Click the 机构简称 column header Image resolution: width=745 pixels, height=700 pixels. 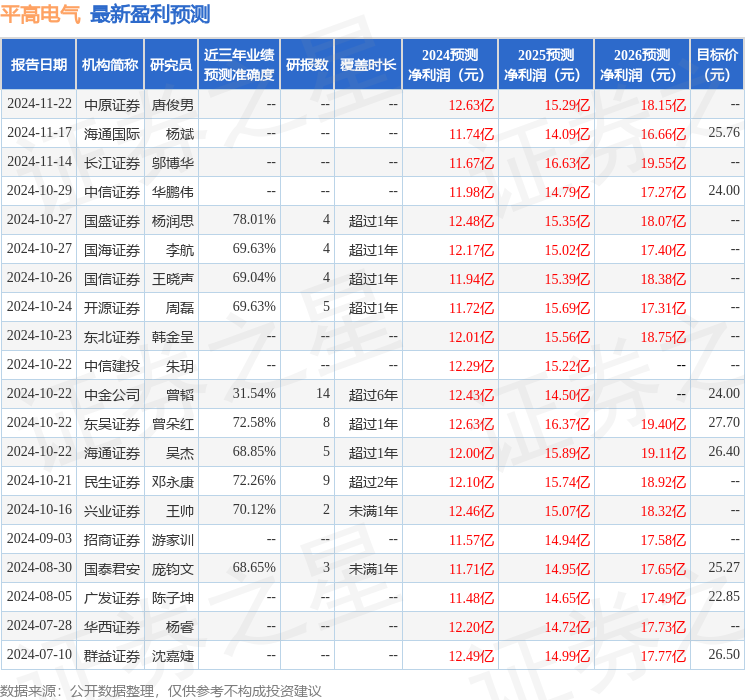tap(110, 65)
